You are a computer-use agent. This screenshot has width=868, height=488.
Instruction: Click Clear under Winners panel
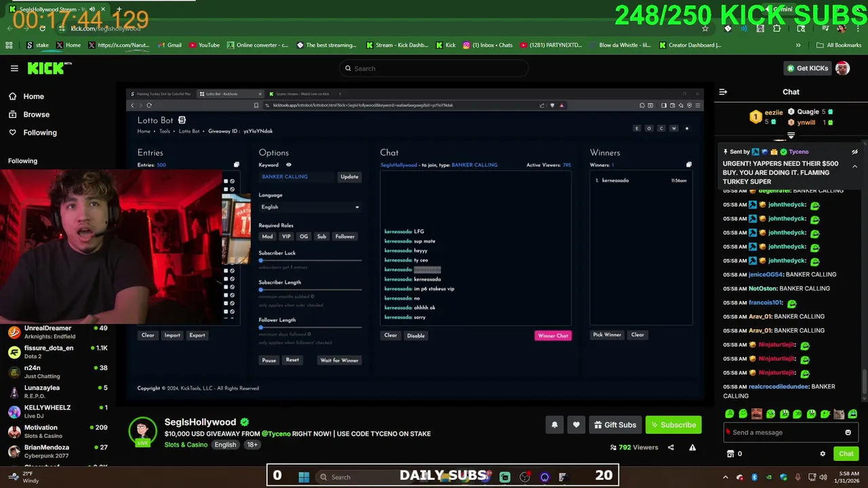click(x=637, y=335)
